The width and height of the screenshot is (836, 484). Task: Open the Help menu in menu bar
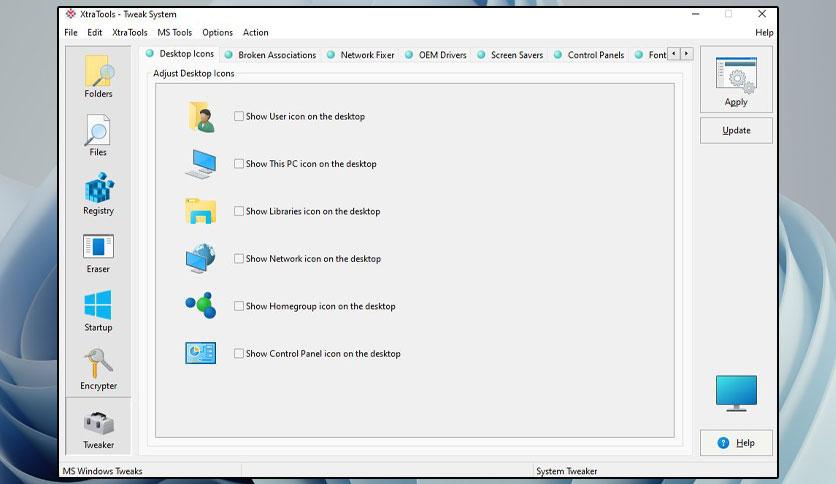click(x=764, y=33)
